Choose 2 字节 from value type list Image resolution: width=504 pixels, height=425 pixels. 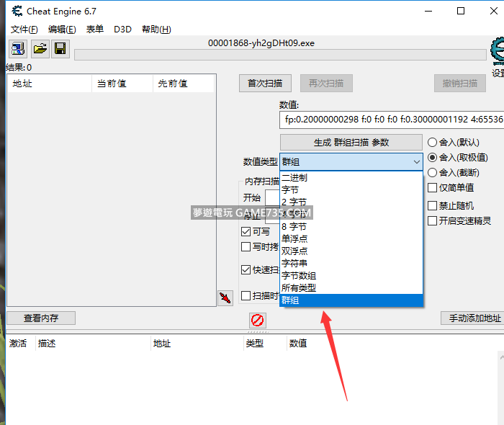click(x=351, y=202)
